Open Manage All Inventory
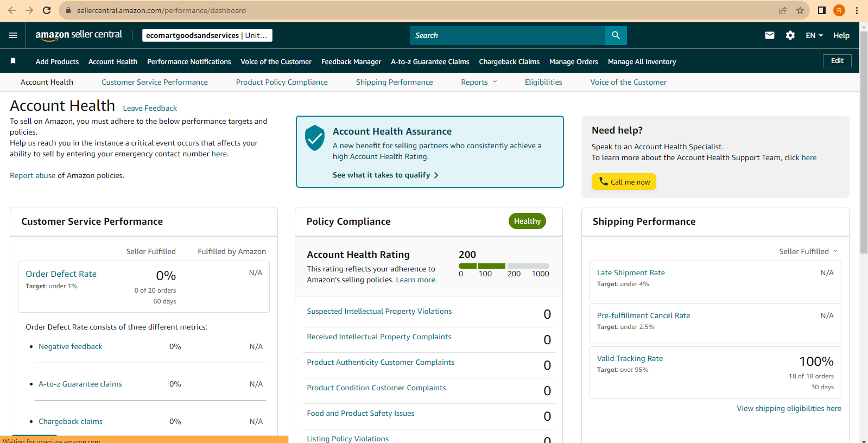The image size is (868, 443). point(642,61)
